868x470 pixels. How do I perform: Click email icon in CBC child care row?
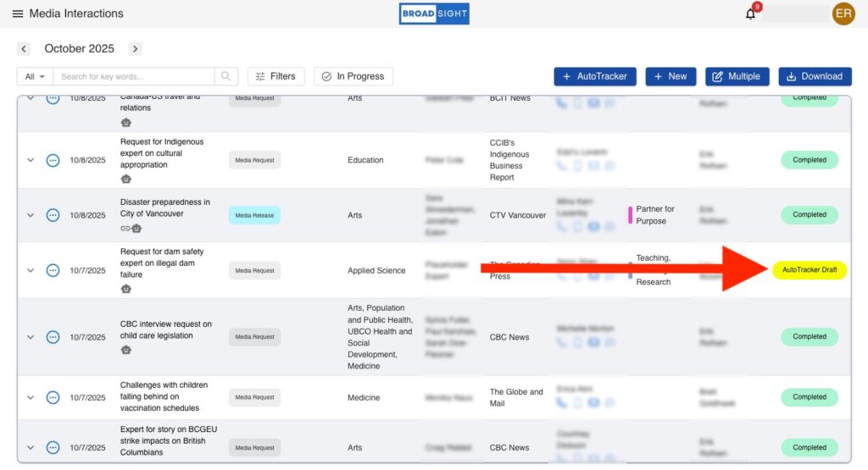coord(593,342)
